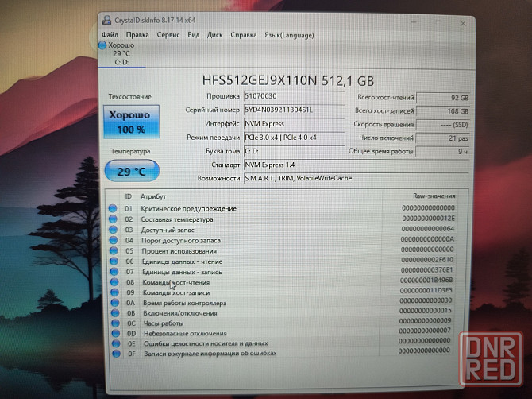Click status icon for Время работы контроллера

[x=115, y=303]
